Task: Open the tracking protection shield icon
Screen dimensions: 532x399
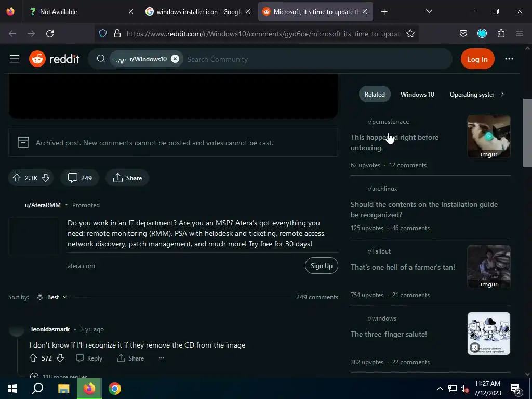Action: tap(103, 33)
